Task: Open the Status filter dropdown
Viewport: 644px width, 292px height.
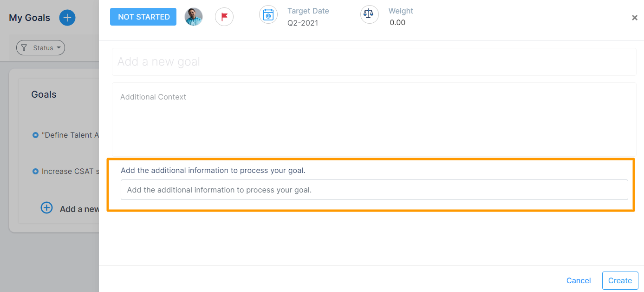Action: pos(41,48)
